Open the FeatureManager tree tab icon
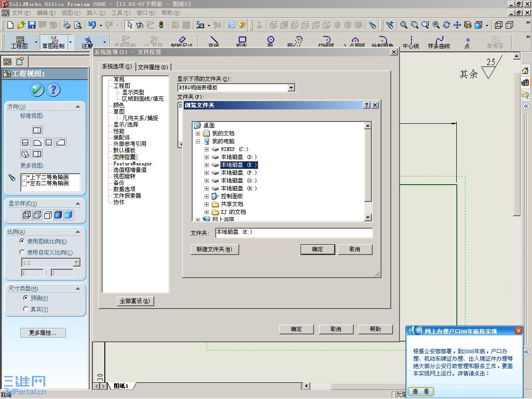Image resolution: width=532 pixels, height=399 pixels. pos(7,62)
